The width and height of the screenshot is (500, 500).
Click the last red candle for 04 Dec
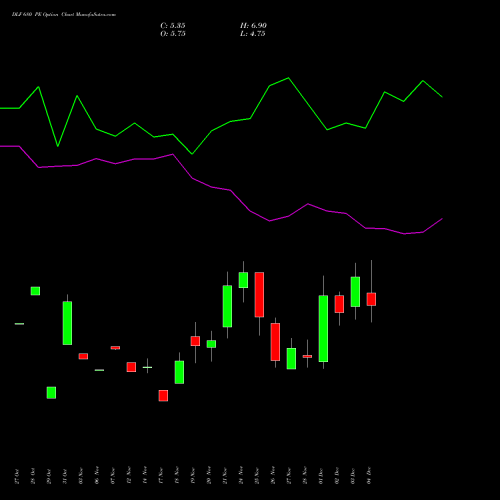(371, 299)
